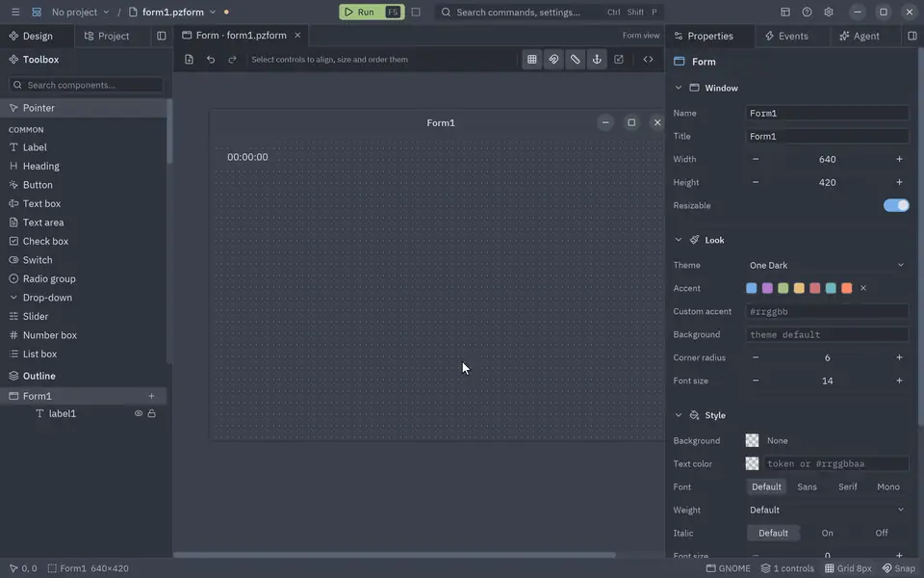Switch to the Properties tab
The image size is (924, 578).
point(710,36)
